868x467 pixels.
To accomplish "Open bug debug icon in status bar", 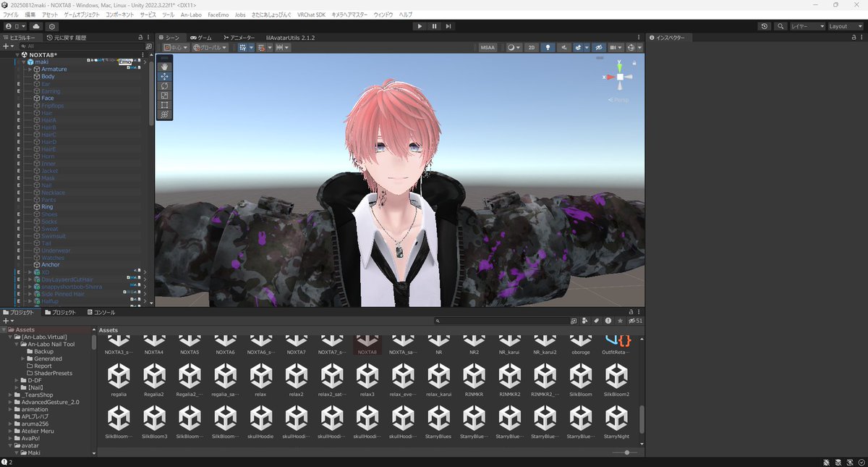I will 827,462.
